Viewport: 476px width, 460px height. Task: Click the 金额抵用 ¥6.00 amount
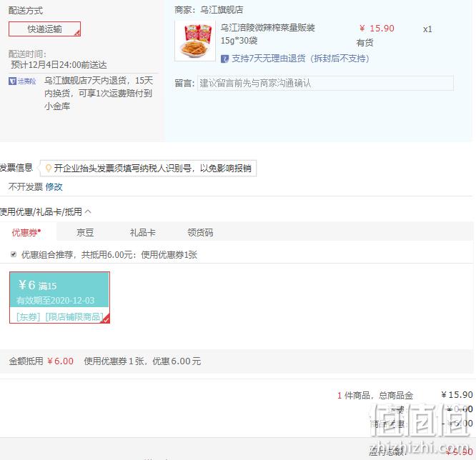[61, 361]
